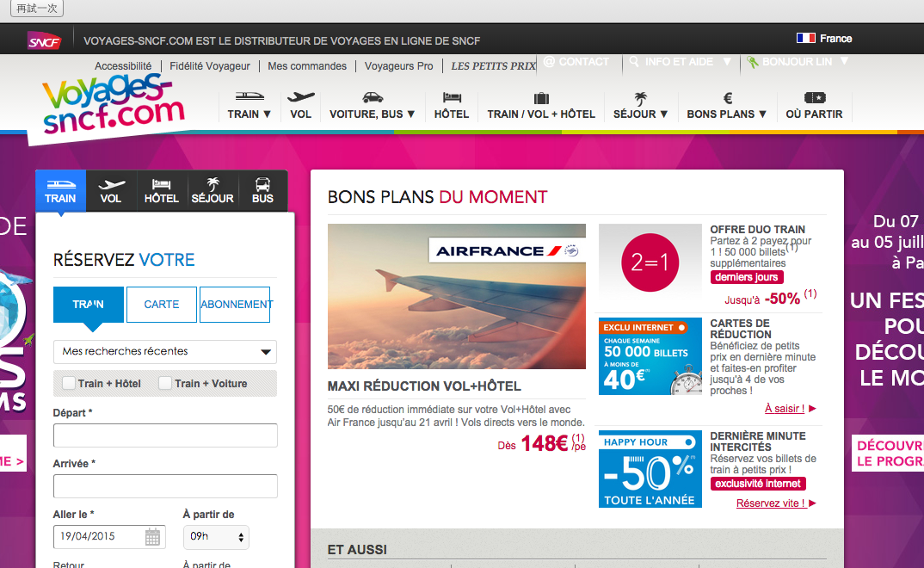Enable the Train + Hôtel checkbox
This screenshot has height=568, width=924.
tap(69, 383)
